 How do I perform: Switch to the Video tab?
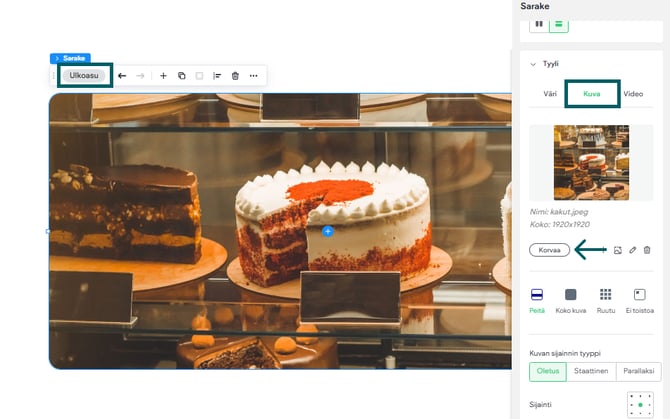click(633, 93)
